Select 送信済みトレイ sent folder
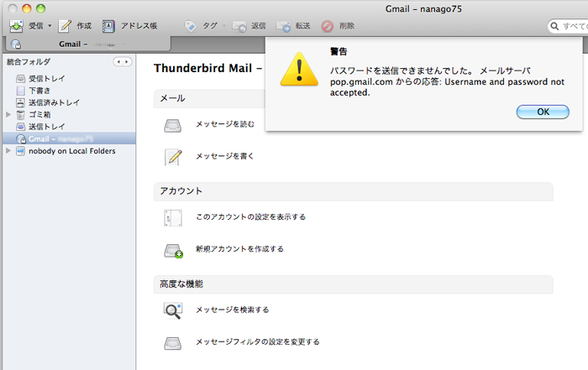 tap(54, 102)
